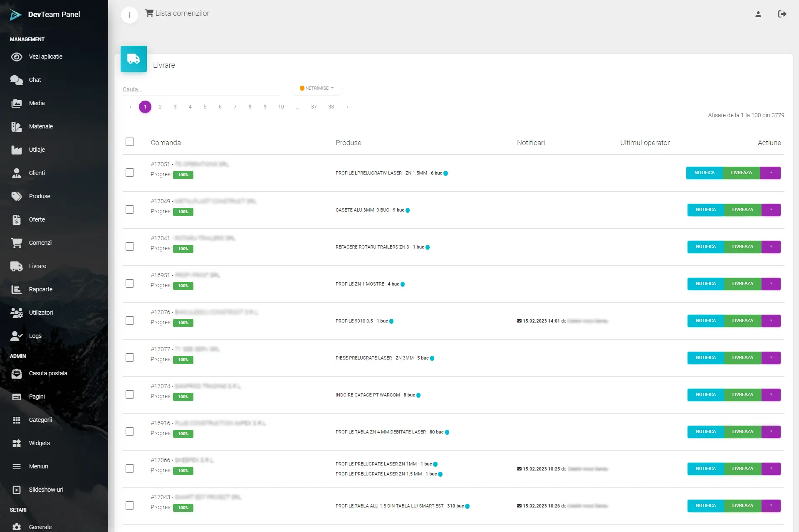Click the logout icon at top right
799x532 pixels.
tap(782, 14)
